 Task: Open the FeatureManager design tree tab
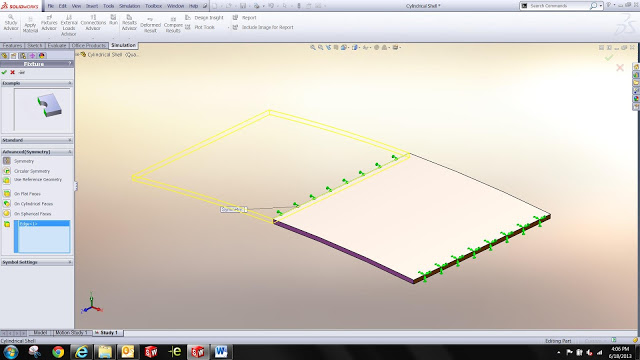pyautogui.click(x=4, y=56)
